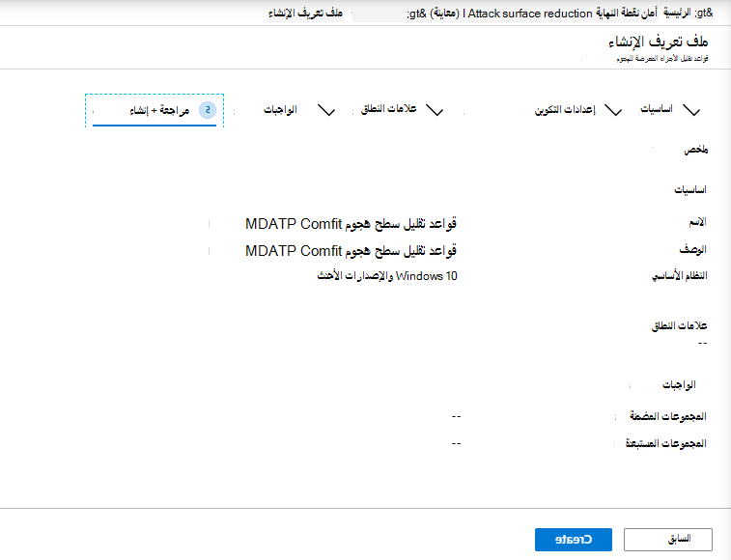Switch to the إعدادات التكوين tab
The height and width of the screenshot is (560, 731).
coord(565,110)
